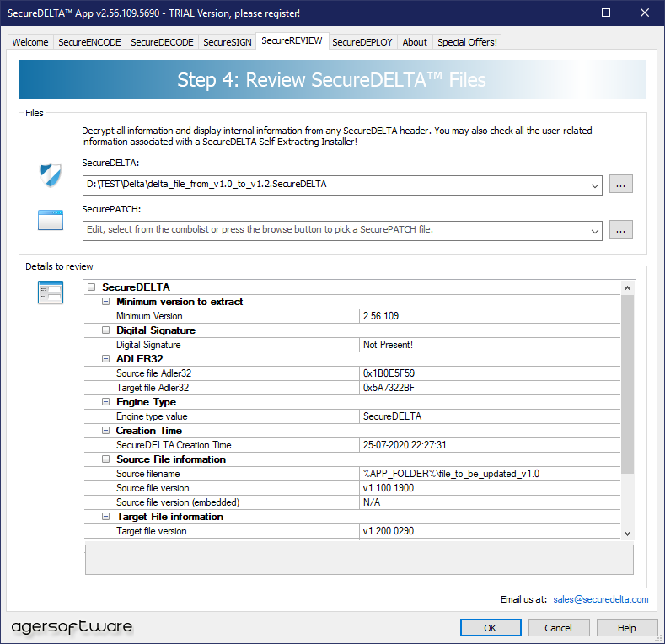
Task: Collapse the Source File information group
Action: click(x=105, y=459)
